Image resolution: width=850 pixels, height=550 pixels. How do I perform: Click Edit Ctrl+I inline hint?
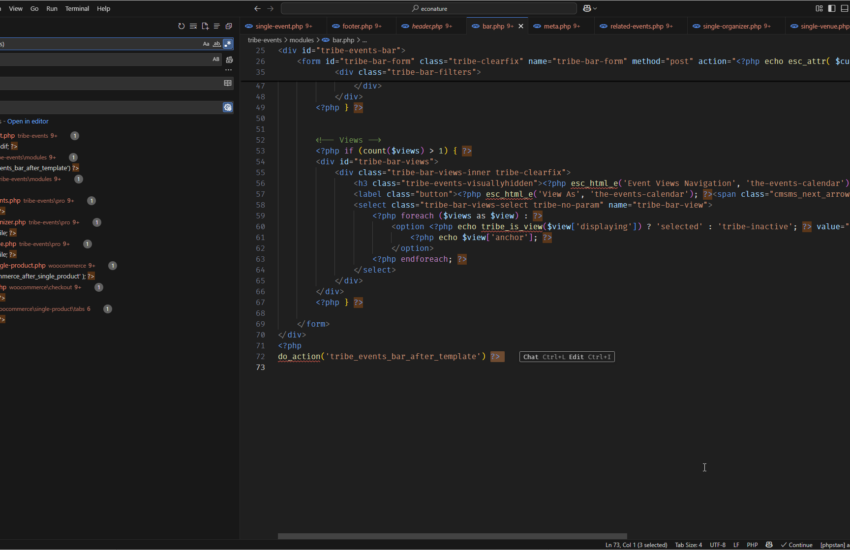click(590, 357)
